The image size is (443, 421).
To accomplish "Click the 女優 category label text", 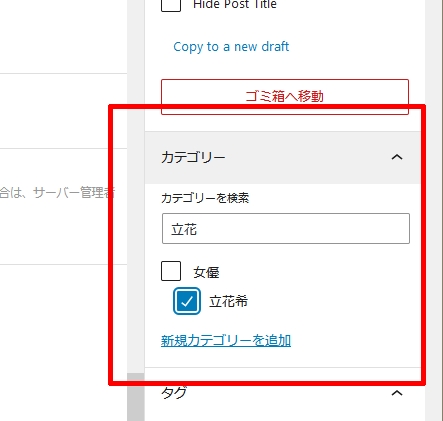I will pos(206,272).
